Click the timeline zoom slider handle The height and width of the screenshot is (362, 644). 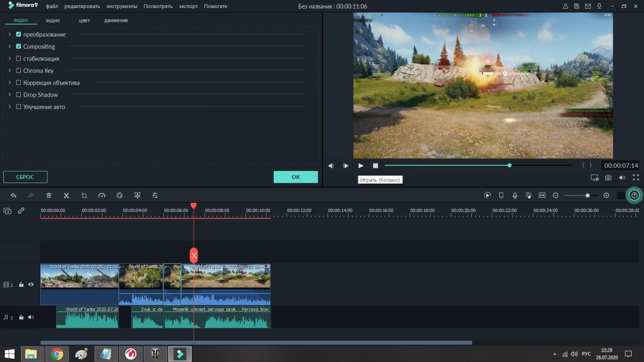[x=588, y=196]
